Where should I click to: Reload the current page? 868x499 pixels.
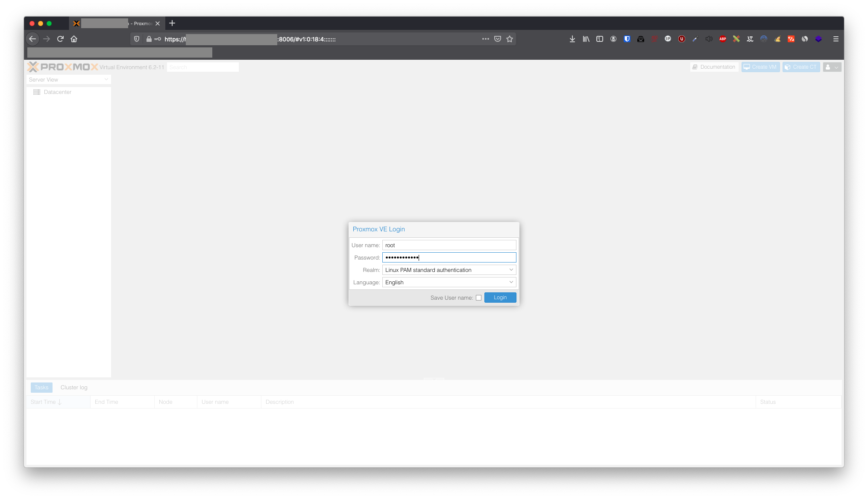(60, 39)
